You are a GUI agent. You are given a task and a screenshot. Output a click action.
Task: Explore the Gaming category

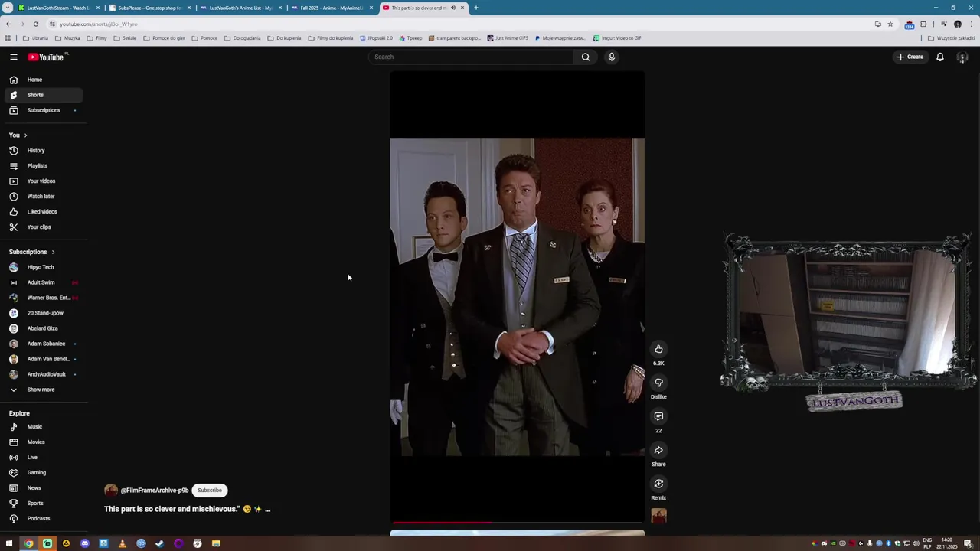point(42,473)
